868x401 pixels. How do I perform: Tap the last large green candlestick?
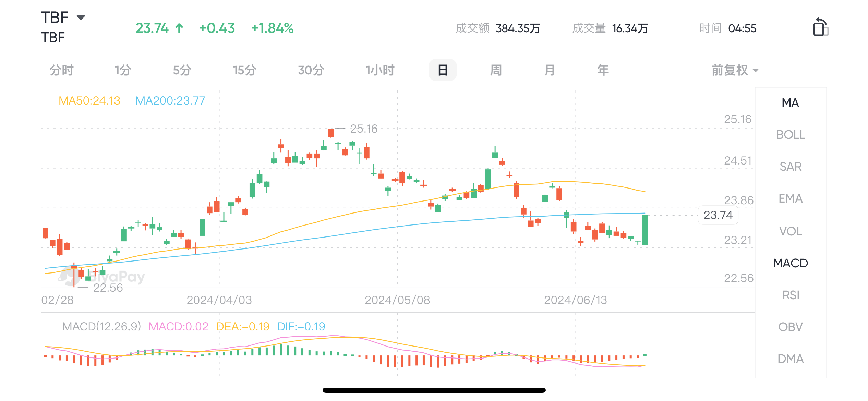645,230
